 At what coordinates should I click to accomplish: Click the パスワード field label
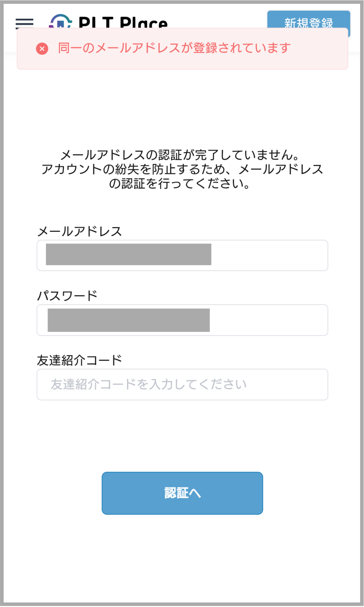[67, 296]
